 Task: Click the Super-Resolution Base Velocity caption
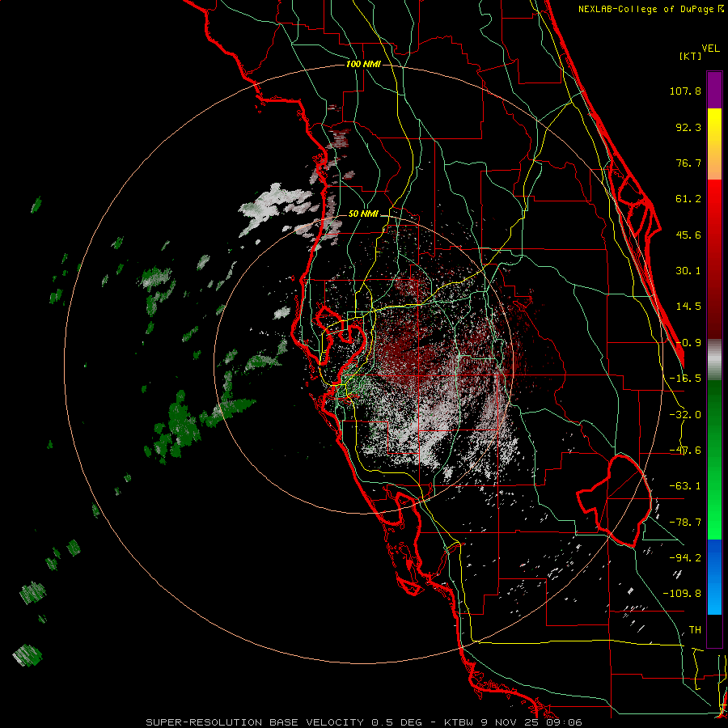363,722
